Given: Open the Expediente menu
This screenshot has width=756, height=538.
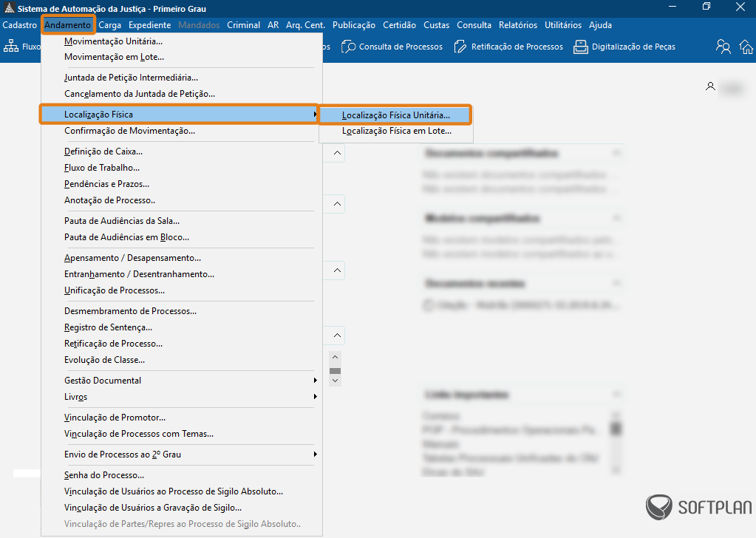Looking at the screenshot, I should click(x=149, y=25).
